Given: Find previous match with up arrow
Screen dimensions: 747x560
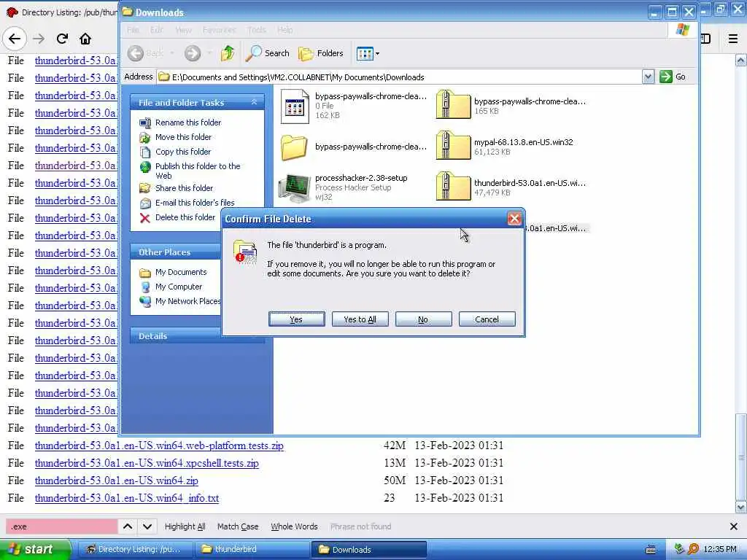Looking at the screenshot, I should [128, 526].
